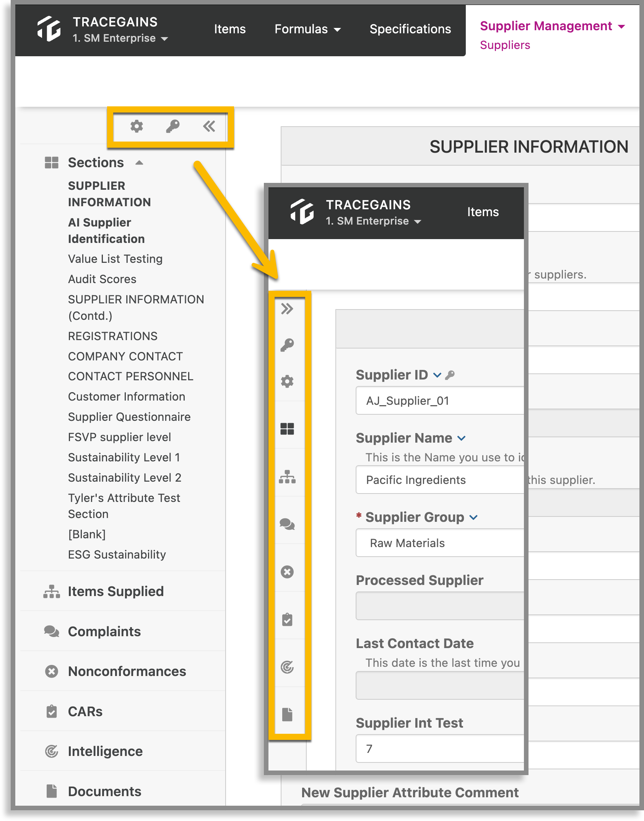Click the Nonconformances X-circle icon in collapsed sidebar
644x821 pixels.
(287, 572)
